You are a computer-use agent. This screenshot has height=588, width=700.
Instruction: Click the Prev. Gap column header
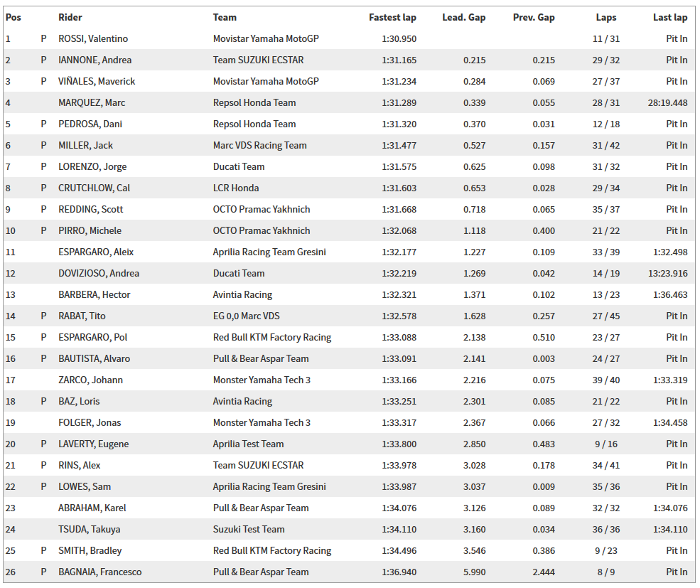[x=534, y=17]
